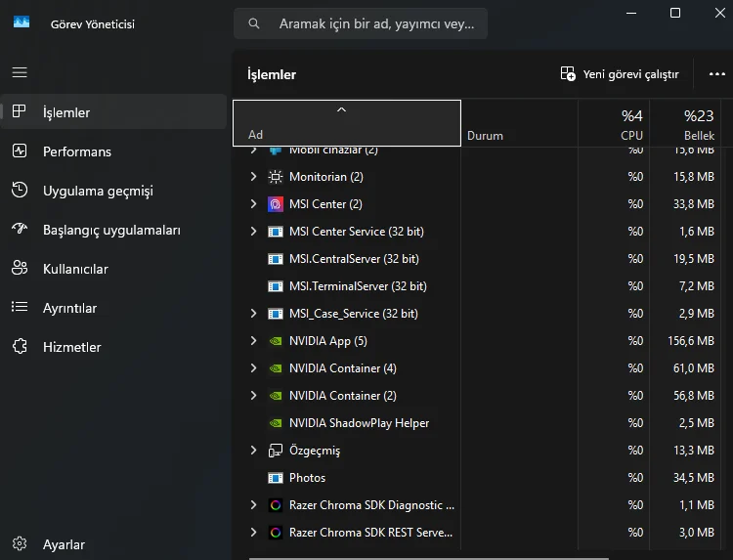Expand the Monitorian process group
This screenshot has width=733, height=560.
tap(253, 177)
